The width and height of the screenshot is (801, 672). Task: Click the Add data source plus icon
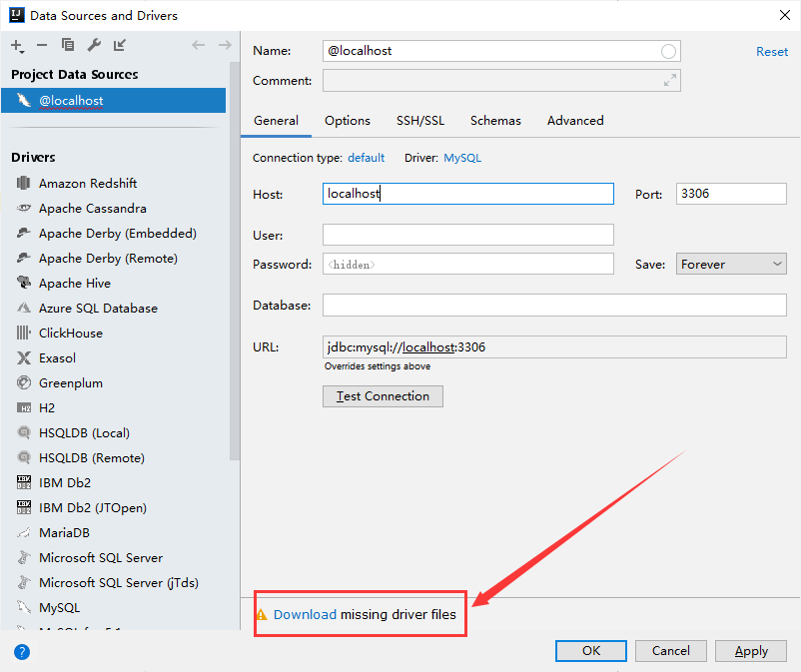[17, 46]
